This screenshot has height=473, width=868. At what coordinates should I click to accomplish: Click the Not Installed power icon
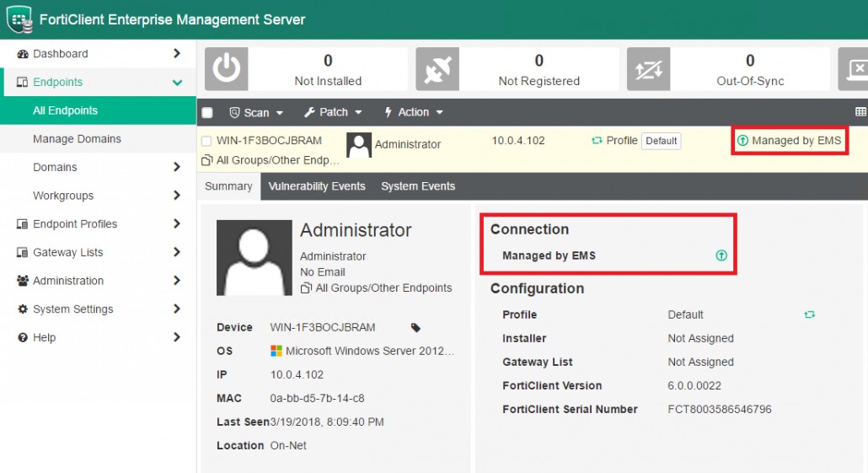[226, 69]
